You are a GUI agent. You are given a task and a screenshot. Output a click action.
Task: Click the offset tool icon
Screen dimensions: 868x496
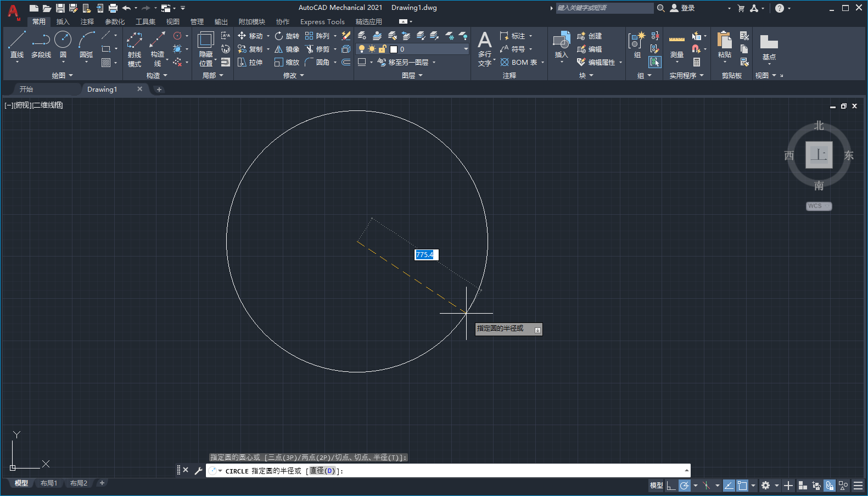[346, 62]
